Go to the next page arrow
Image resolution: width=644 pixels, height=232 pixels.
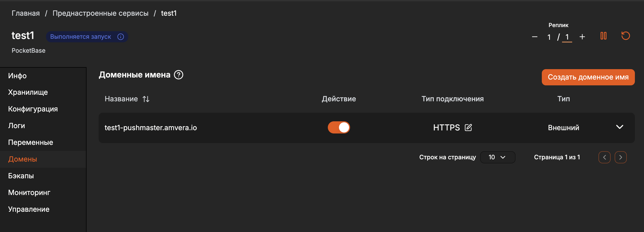(x=620, y=157)
